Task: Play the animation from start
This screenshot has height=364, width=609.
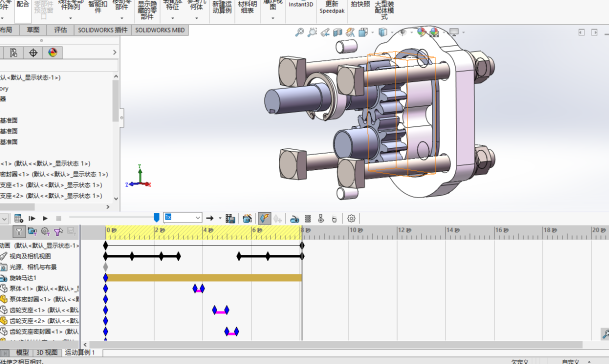Action: (32, 218)
